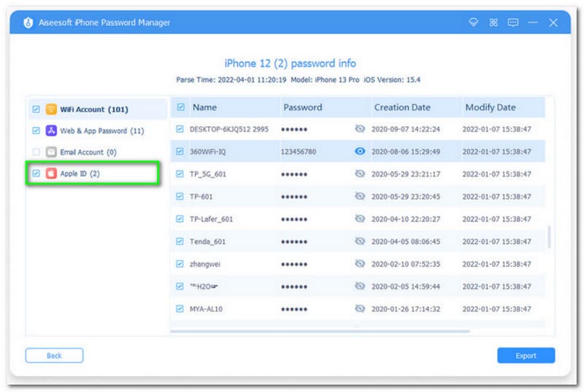Viewport: 584px width, 392px height.
Task: Toggle the select-all checkbox in table header
Action: [180, 107]
